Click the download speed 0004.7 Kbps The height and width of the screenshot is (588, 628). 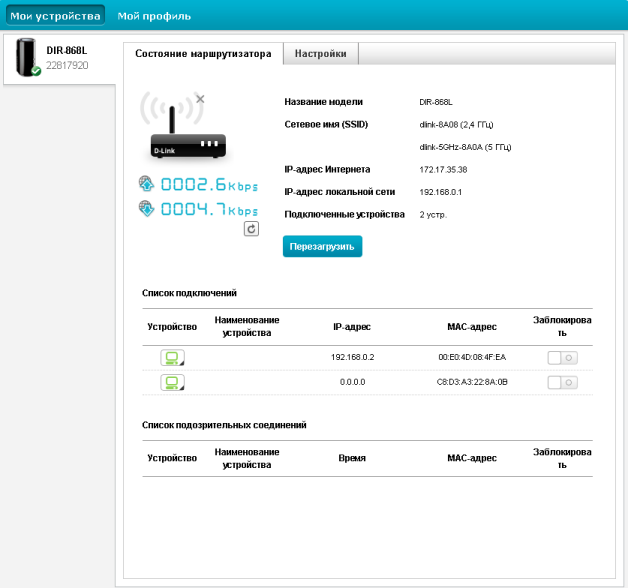click(x=209, y=209)
